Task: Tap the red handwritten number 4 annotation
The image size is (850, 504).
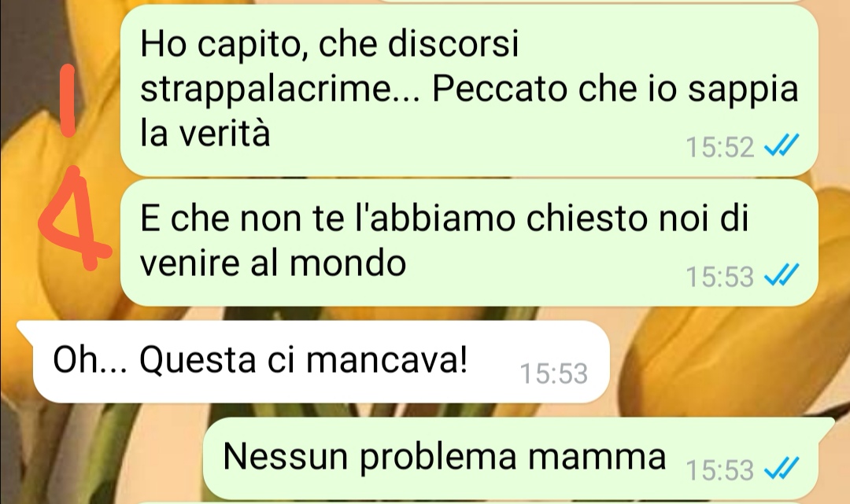Action: point(75,219)
